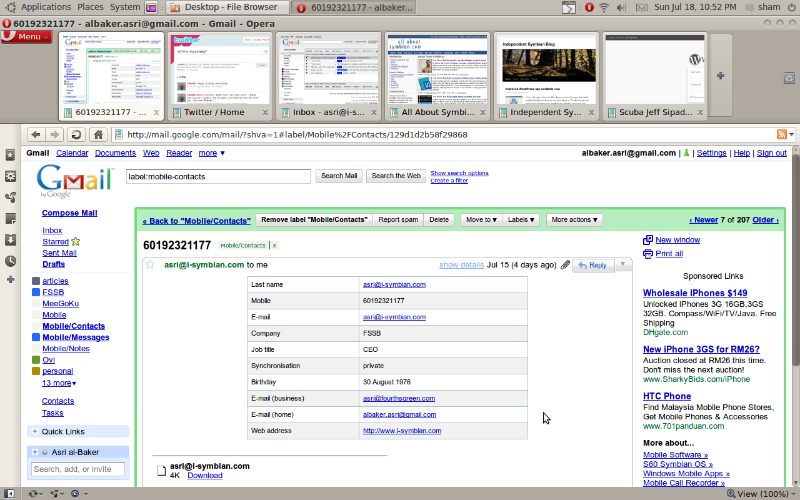Open Opera downloads panel icon
The width and height of the screenshot is (800, 500).
click(10, 240)
